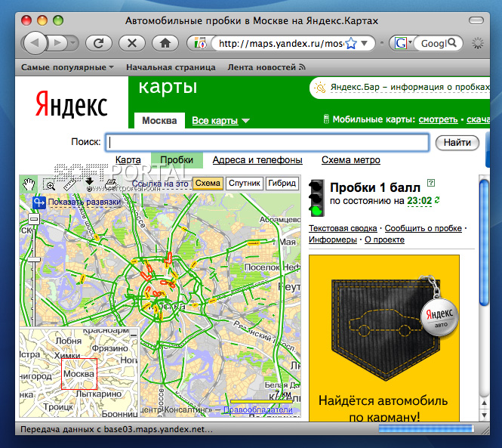This screenshot has width=502, height=448.
Task: Select the Пробки tab
Action: [x=177, y=159]
